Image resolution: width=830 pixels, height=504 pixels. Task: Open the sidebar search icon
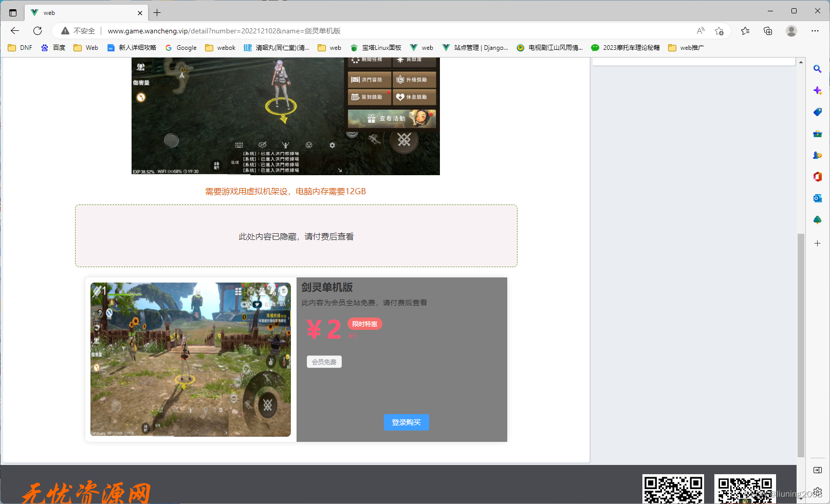[818, 69]
